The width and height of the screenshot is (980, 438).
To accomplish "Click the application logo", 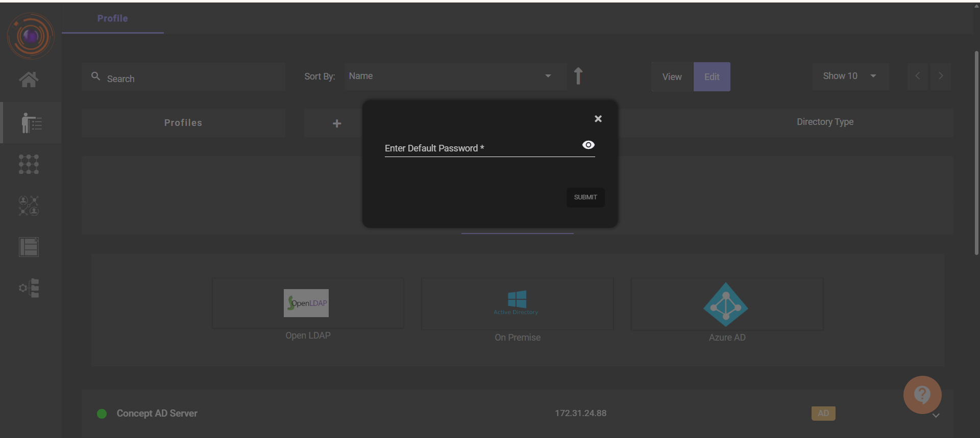I will point(31,36).
